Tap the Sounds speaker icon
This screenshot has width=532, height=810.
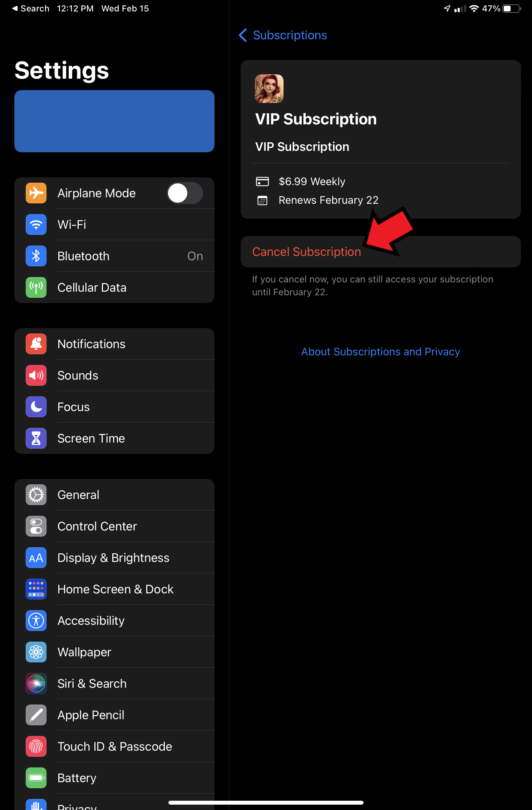click(x=36, y=375)
